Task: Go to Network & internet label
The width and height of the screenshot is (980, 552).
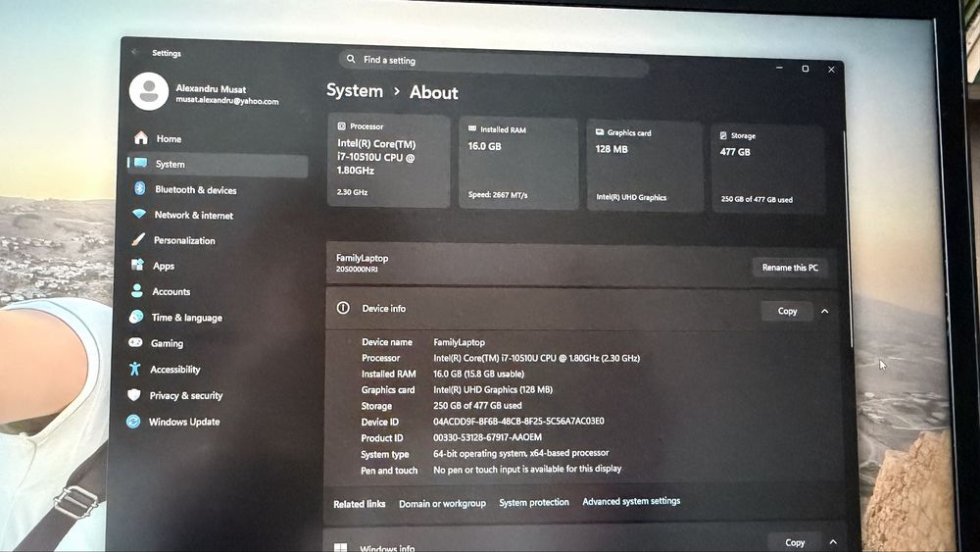Action: 194,215
